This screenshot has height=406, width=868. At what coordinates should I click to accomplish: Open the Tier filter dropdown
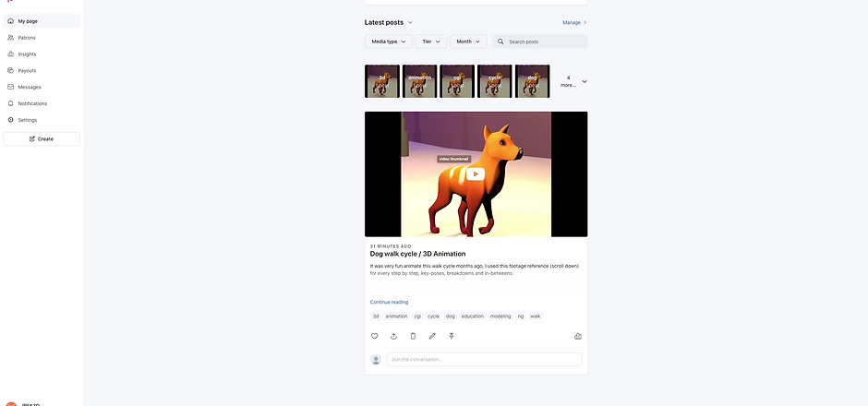[x=430, y=42]
